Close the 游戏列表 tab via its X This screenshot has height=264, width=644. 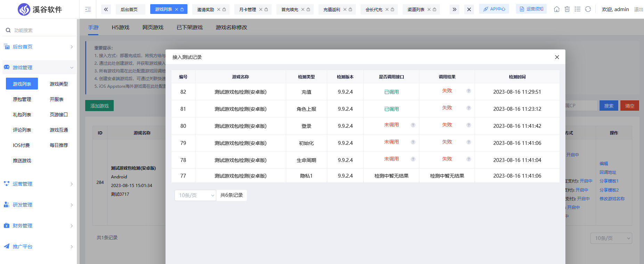177,9
